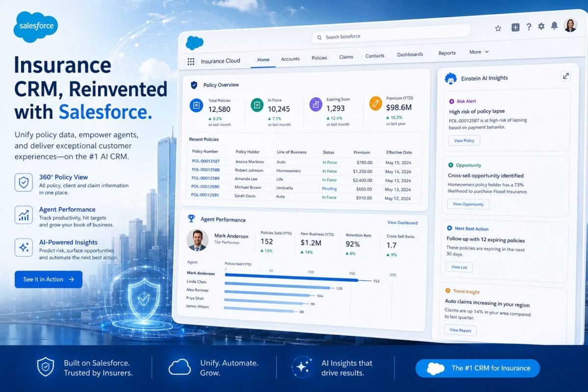This screenshot has width=588, height=392.
Task: Click the $2,400.00 premium cell
Action: coord(363,180)
